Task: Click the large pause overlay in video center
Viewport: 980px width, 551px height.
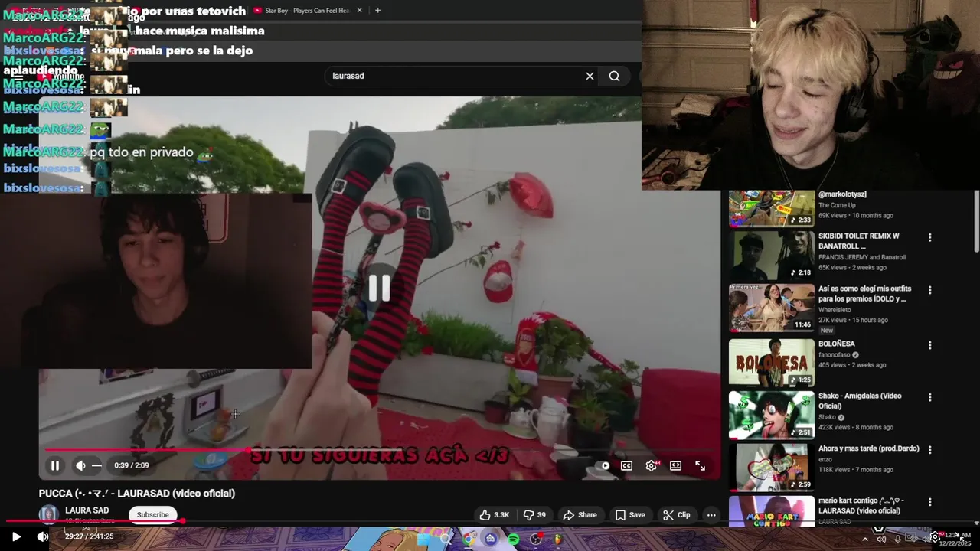Action: click(x=379, y=288)
